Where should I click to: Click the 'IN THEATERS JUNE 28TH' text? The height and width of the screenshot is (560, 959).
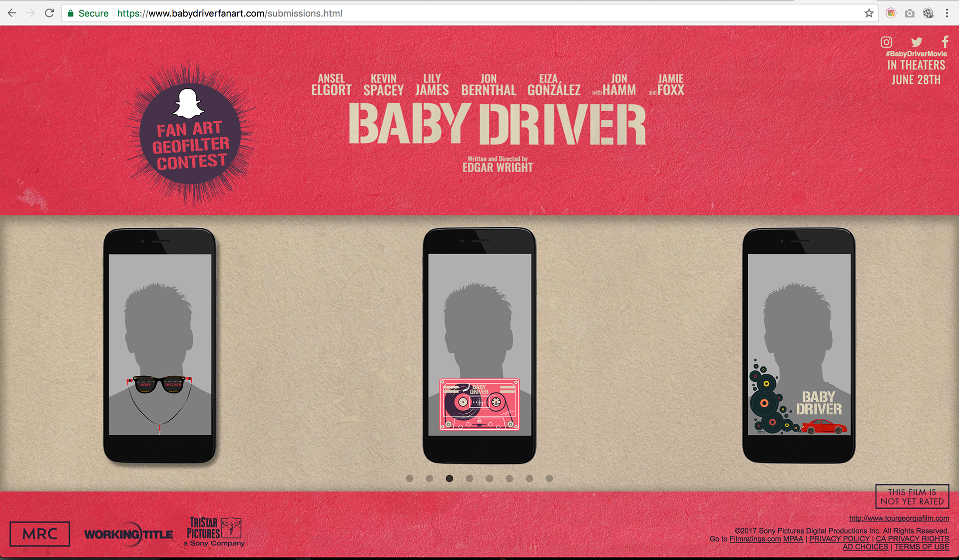pyautogui.click(x=916, y=72)
